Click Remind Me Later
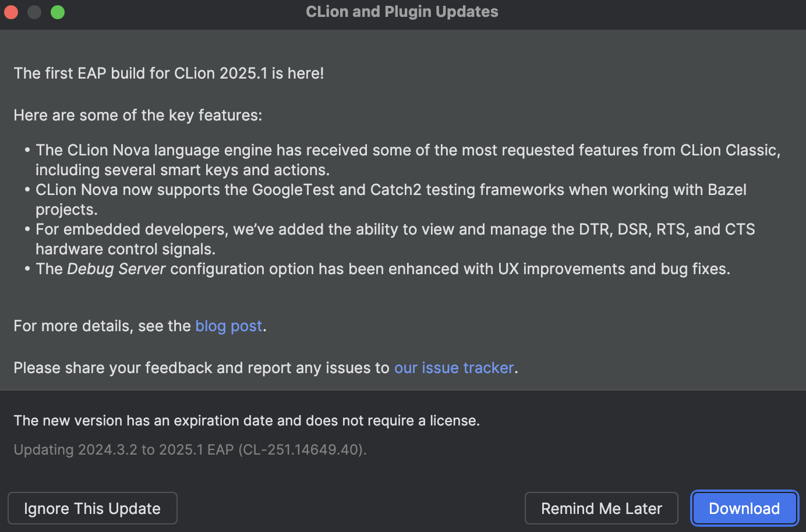Viewport: 806px width, 532px height. coord(601,508)
